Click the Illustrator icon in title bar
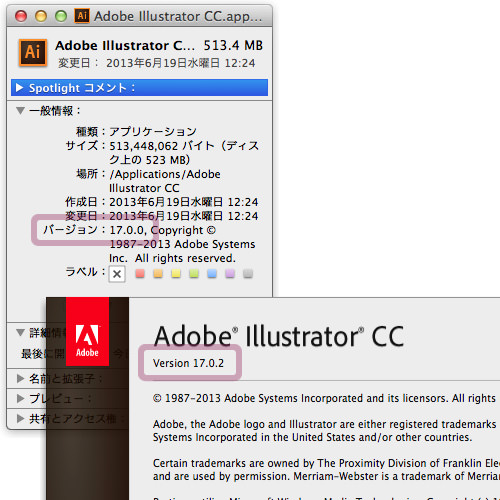The image size is (500, 500). click(82, 16)
